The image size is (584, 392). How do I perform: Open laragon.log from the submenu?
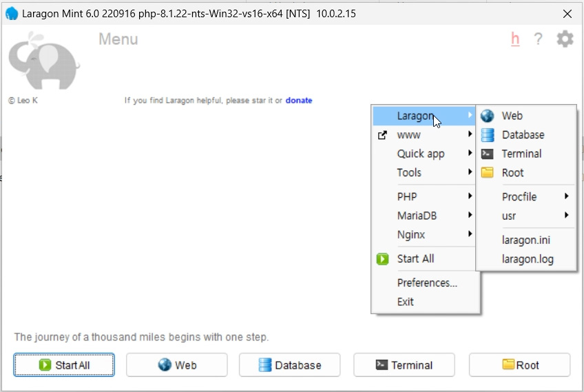tap(526, 259)
